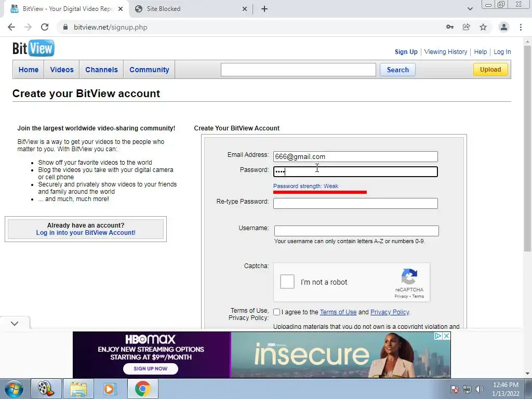
Task: Click the reCAPTCHA logo icon
Action: point(409,276)
